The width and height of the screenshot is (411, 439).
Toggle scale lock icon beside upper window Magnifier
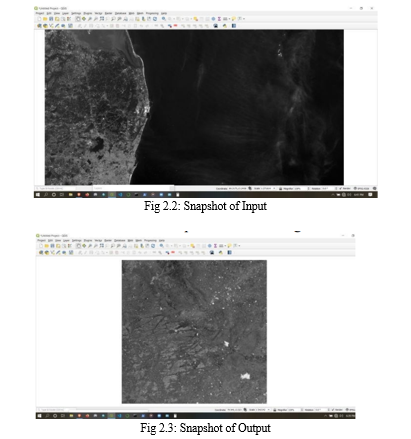tap(281, 188)
